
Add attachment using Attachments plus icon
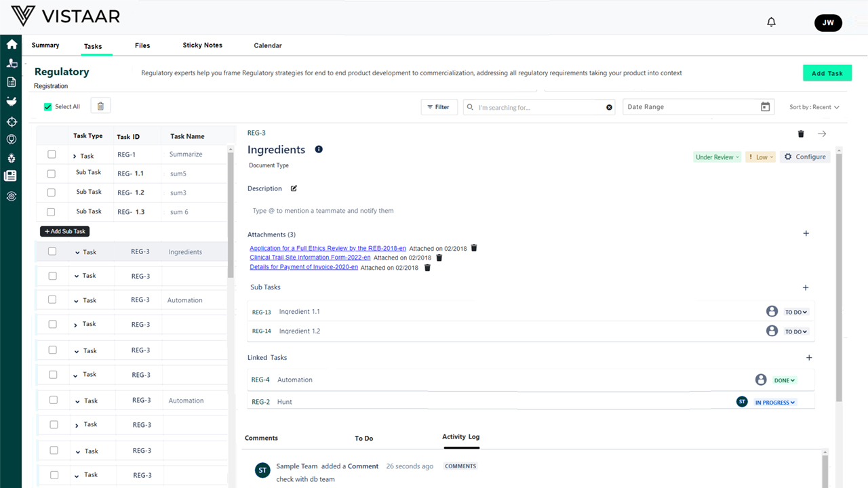pyautogui.click(x=806, y=233)
